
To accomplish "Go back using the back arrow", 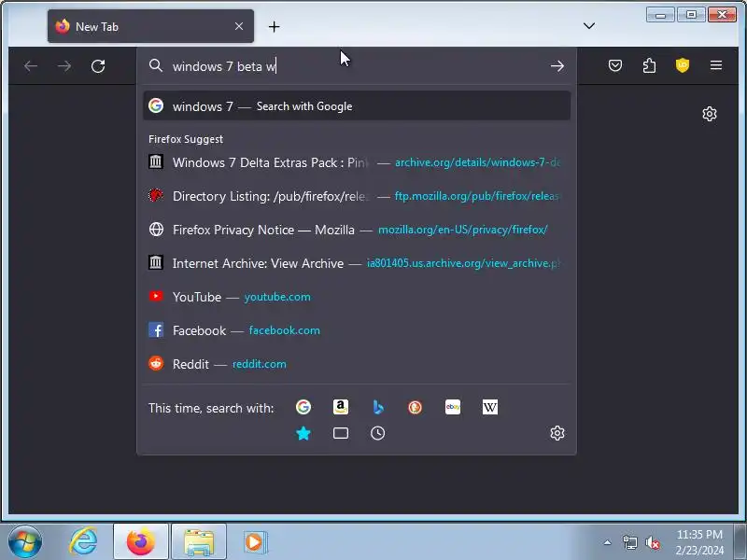I will pyautogui.click(x=31, y=65).
